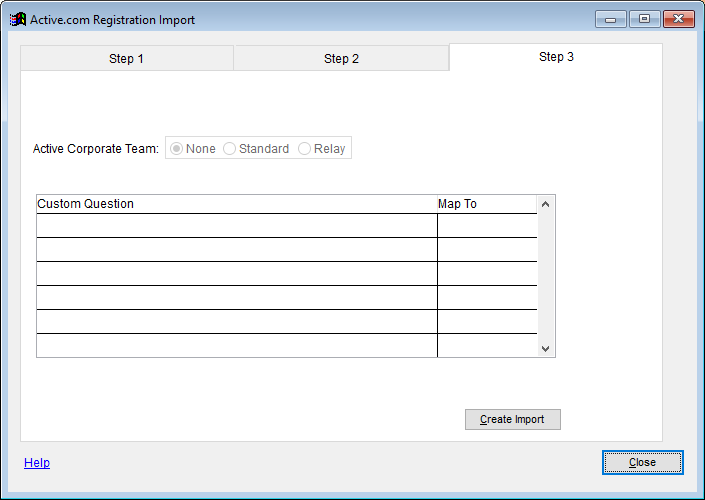The width and height of the screenshot is (705, 500).
Task: Switch to the Step 2 tab
Action: [341, 58]
